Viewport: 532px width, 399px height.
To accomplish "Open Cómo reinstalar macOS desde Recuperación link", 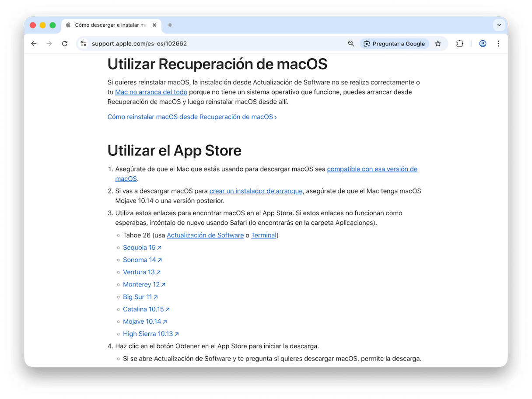I will 192,117.
